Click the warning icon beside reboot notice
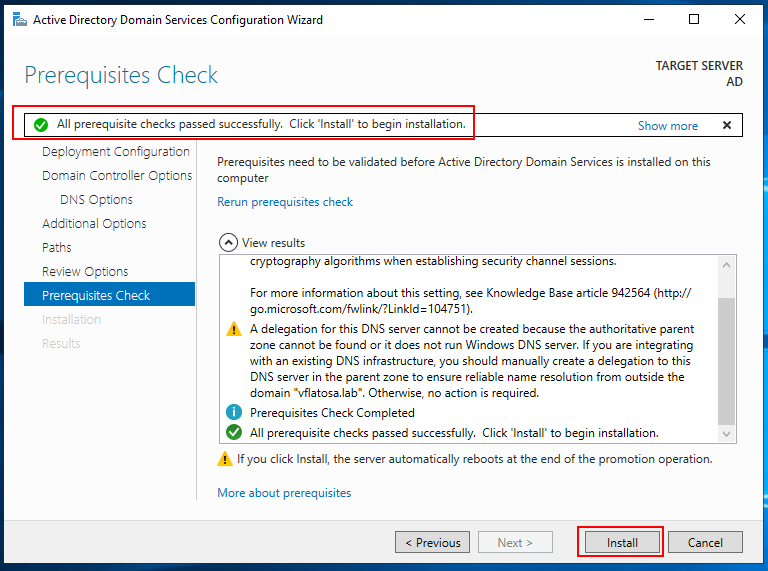 (225, 459)
